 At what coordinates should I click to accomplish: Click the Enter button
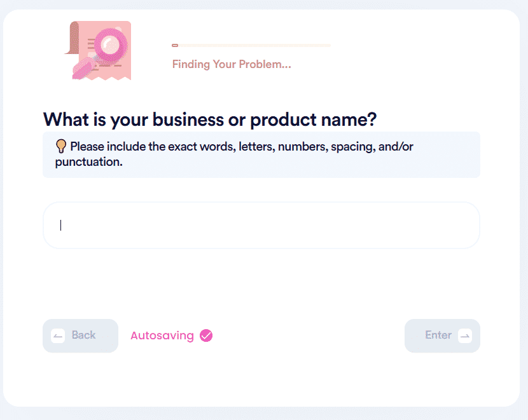click(442, 336)
